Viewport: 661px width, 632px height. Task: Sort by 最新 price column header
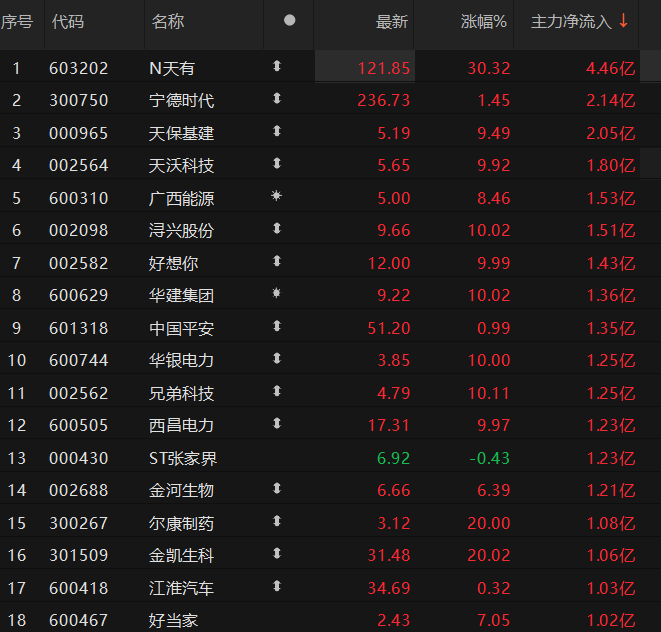tap(392, 22)
